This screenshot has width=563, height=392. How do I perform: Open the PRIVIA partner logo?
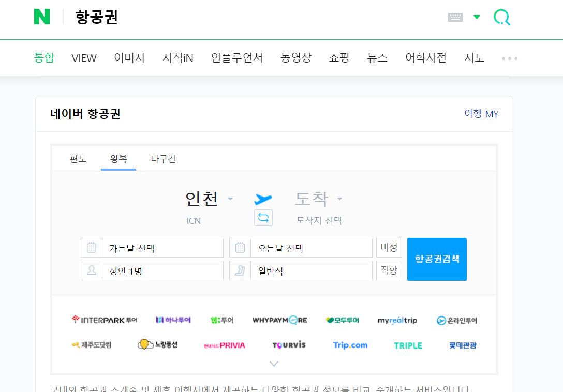(x=225, y=345)
